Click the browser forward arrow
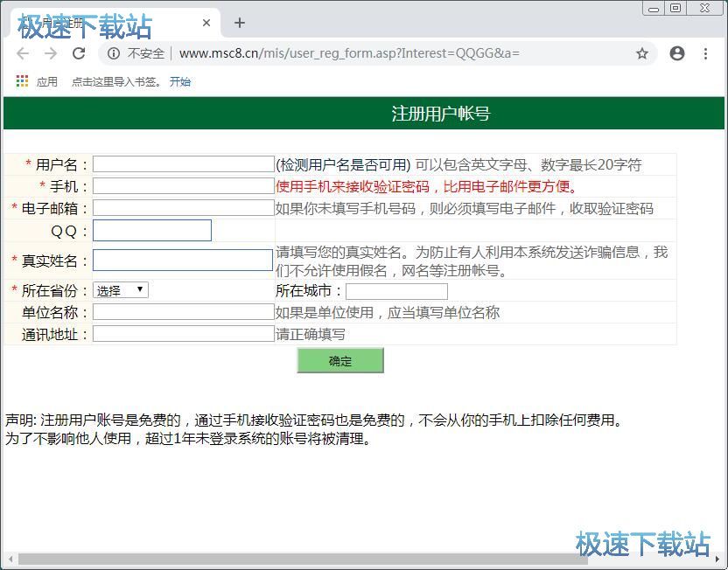This screenshot has width=728, height=570. click(51, 54)
